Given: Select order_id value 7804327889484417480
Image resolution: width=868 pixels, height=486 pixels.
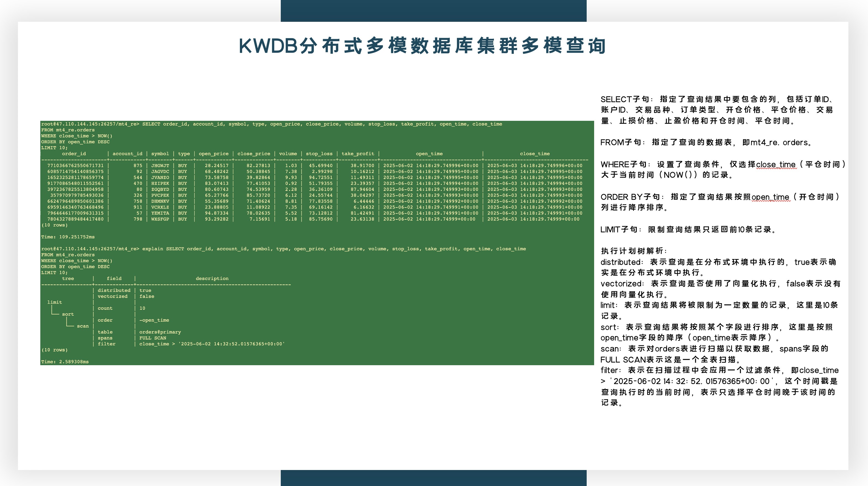Looking at the screenshot, I should [x=75, y=219].
